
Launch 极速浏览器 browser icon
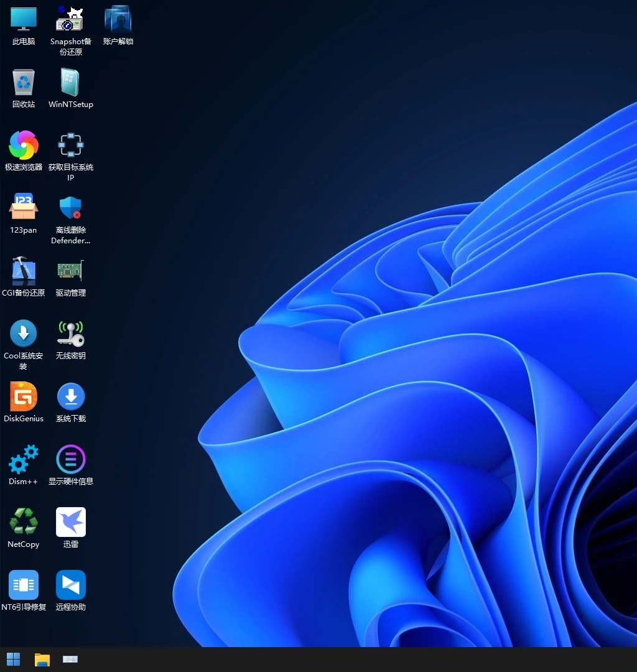(24, 146)
